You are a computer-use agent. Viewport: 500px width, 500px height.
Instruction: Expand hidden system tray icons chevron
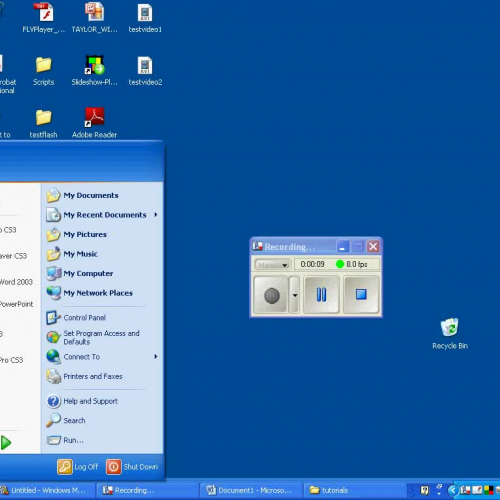point(452,490)
